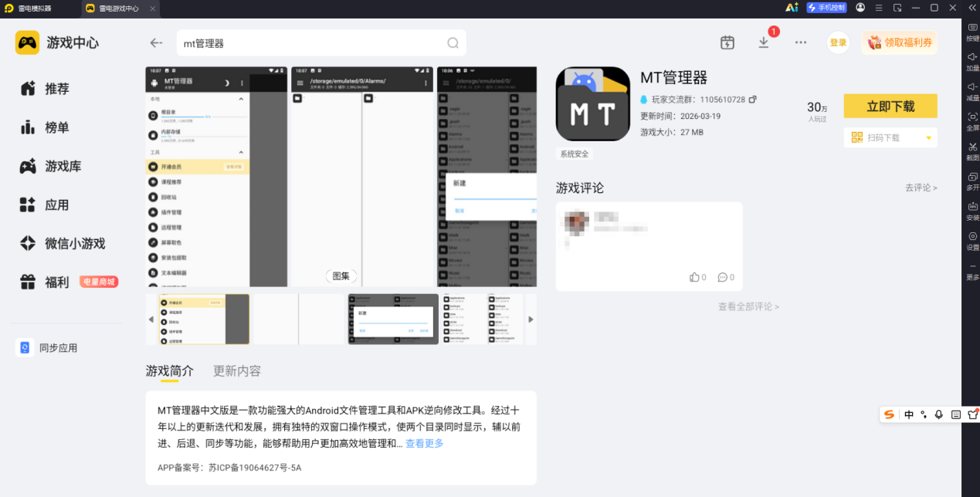
Task: Open 去评论 to write review
Action: pyautogui.click(x=921, y=188)
